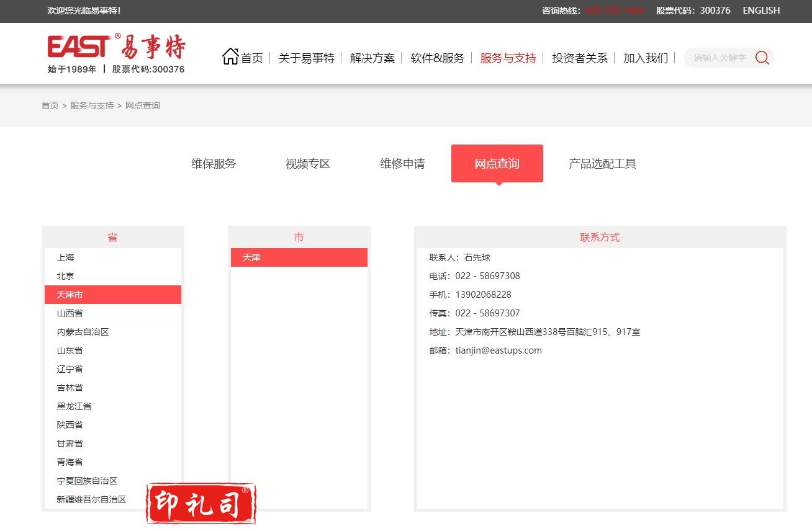Choose 内蒙古自治区 from the province list
Screen dimensions: 812x531
coord(83,332)
